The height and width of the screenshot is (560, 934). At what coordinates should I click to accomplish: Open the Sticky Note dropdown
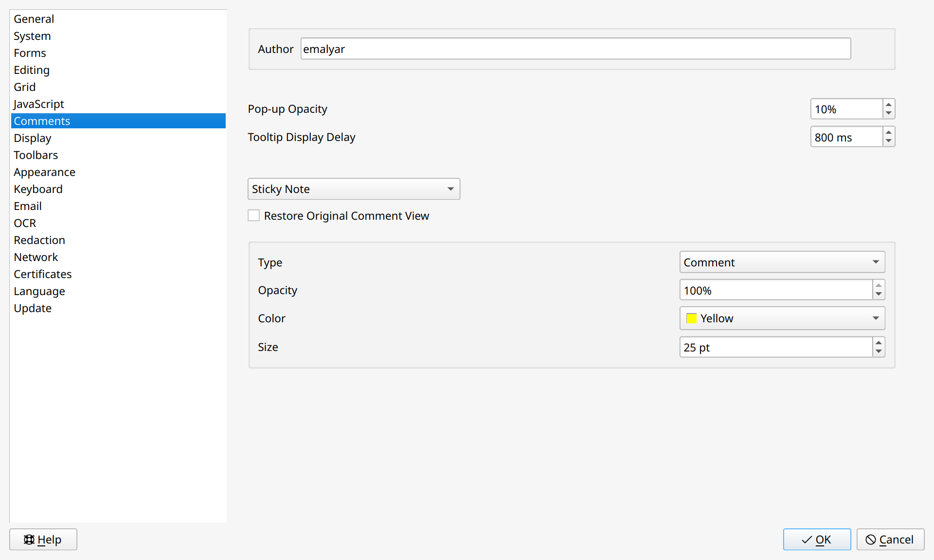(354, 189)
